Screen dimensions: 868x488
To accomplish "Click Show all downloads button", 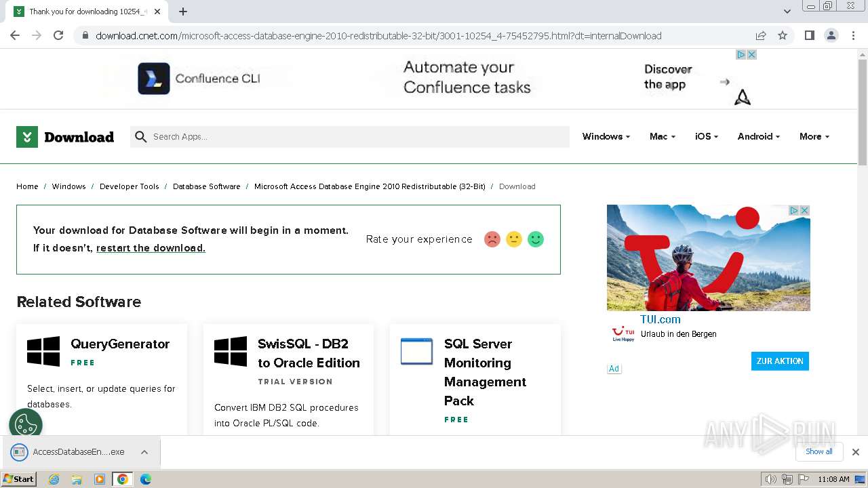I will 819,451.
